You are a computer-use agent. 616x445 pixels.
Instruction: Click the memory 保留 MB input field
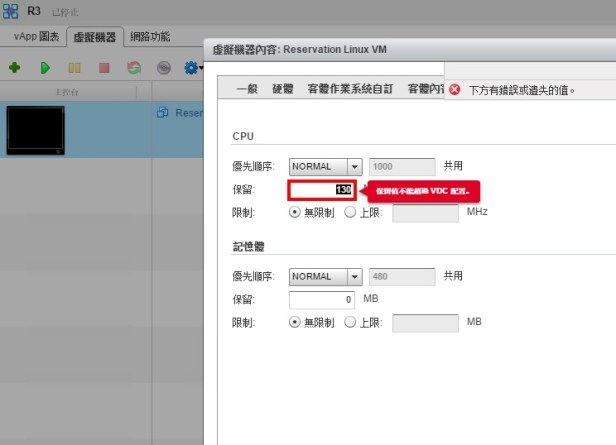click(322, 299)
